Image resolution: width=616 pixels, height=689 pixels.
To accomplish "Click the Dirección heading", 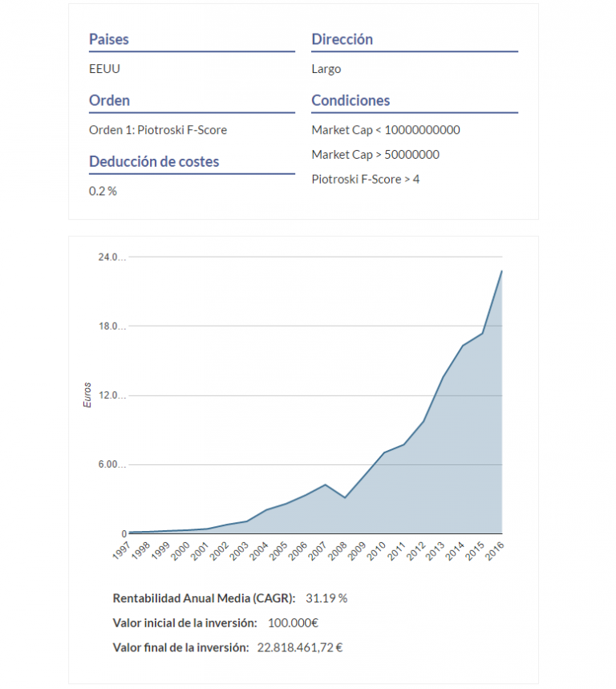I will click(x=342, y=39).
